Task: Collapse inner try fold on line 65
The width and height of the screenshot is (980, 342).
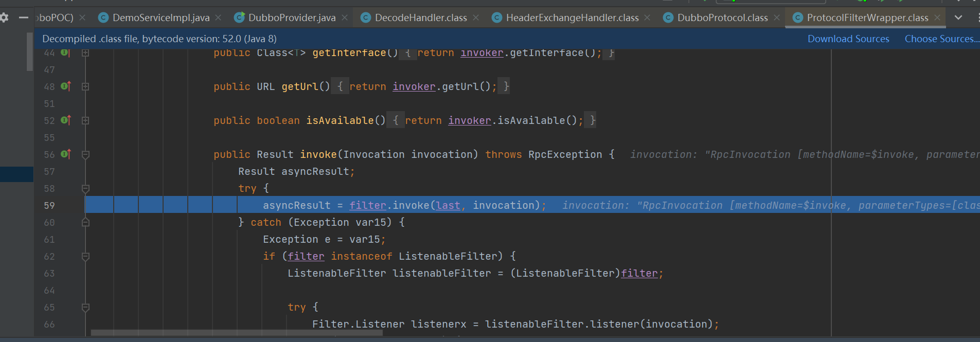Action: (x=85, y=307)
